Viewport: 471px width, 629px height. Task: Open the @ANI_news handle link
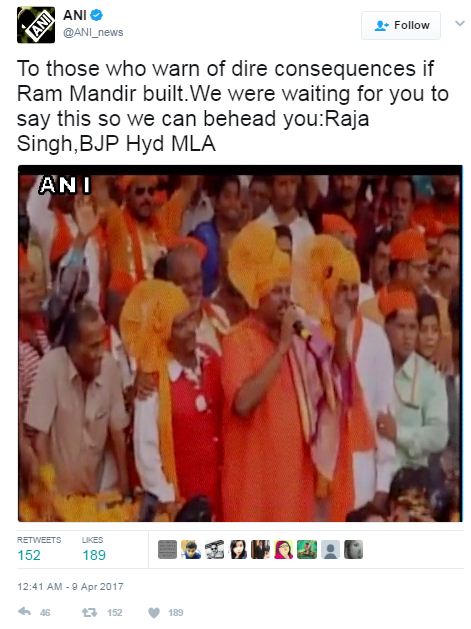pyautogui.click(x=93, y=32)
